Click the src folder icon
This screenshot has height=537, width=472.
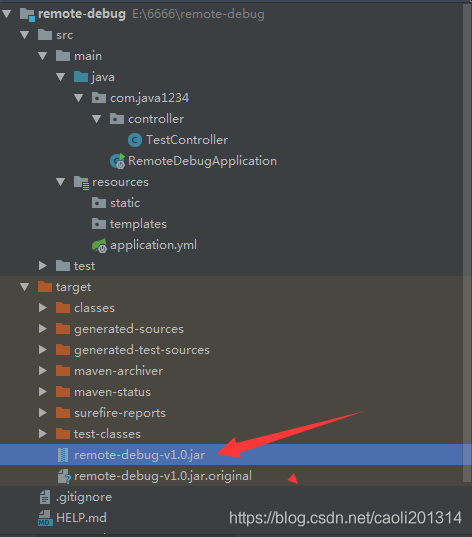click(x=45, y=35)
